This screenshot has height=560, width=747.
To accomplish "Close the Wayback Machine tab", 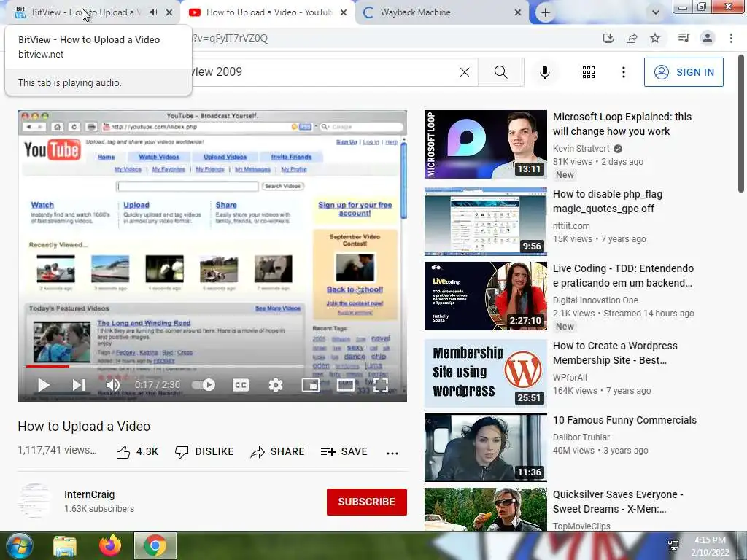I will pos(518,12).
